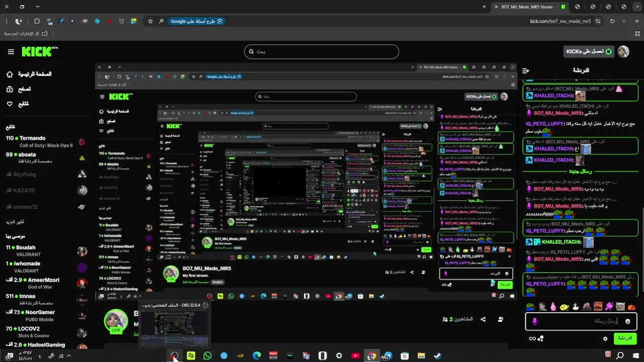Click the pink emote in chat quick bar
Image resolution: width=644 pixels, height=362 pixels.
point(553,306)
